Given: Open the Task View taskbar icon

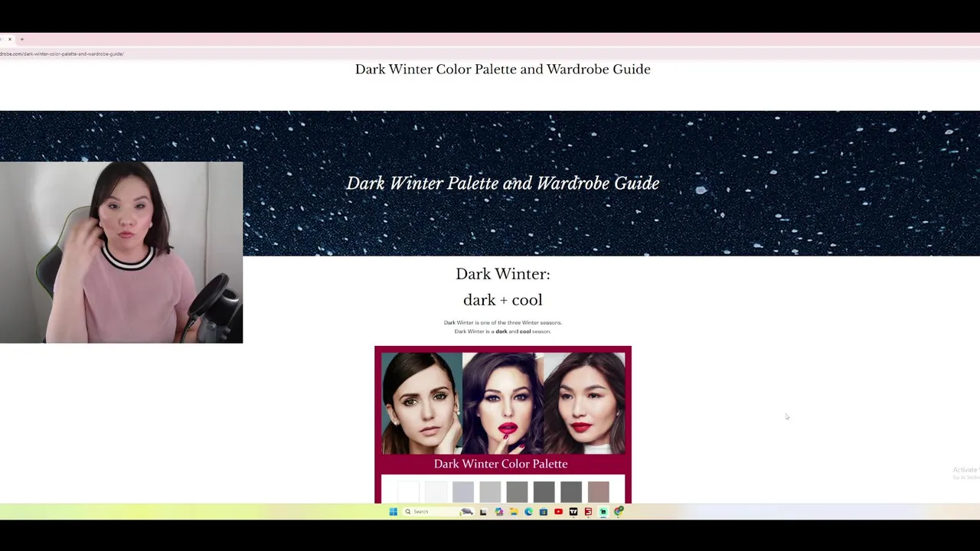Looking at the screenshot, I should pos(483,511).
